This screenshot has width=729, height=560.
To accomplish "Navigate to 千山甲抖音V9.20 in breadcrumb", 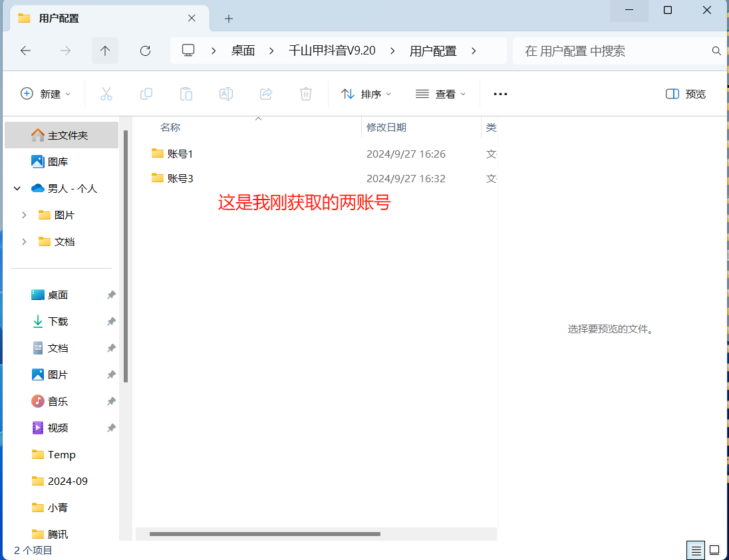I will [x=332, y=51].
